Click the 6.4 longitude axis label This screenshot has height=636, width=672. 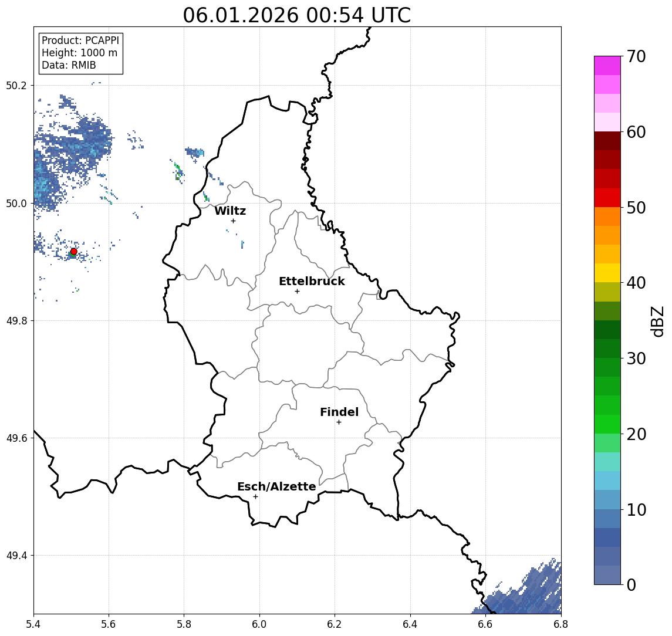point(410,624)
